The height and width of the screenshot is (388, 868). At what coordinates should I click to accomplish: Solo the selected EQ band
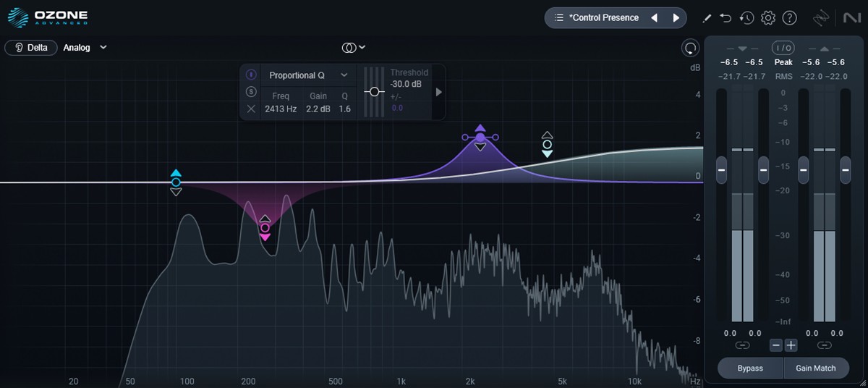point(251,91)
